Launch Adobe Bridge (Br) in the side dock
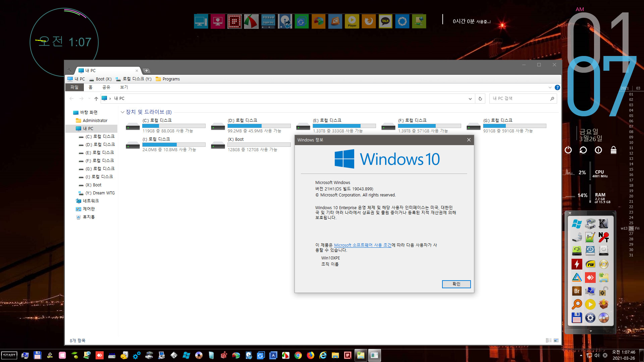The height and width of the screenshot is (362, 644). (577, 291)
